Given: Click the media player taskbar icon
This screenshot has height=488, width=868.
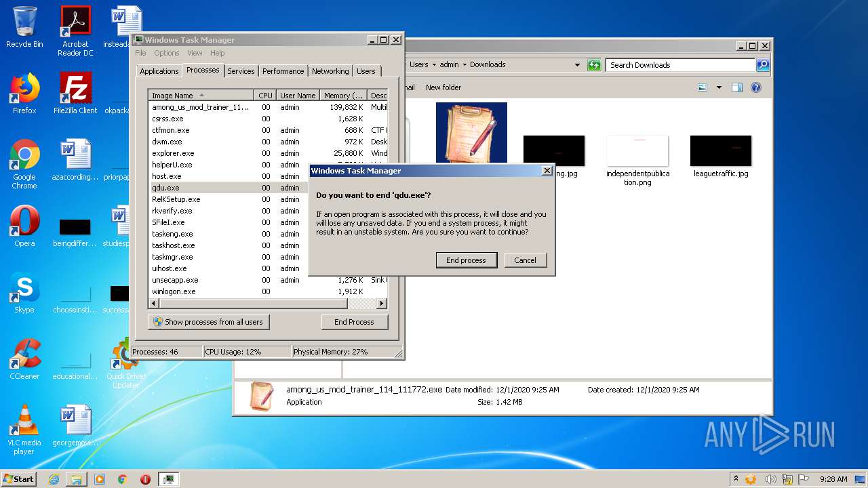Looking at the screenshot, I should click(x=100, y=479).
